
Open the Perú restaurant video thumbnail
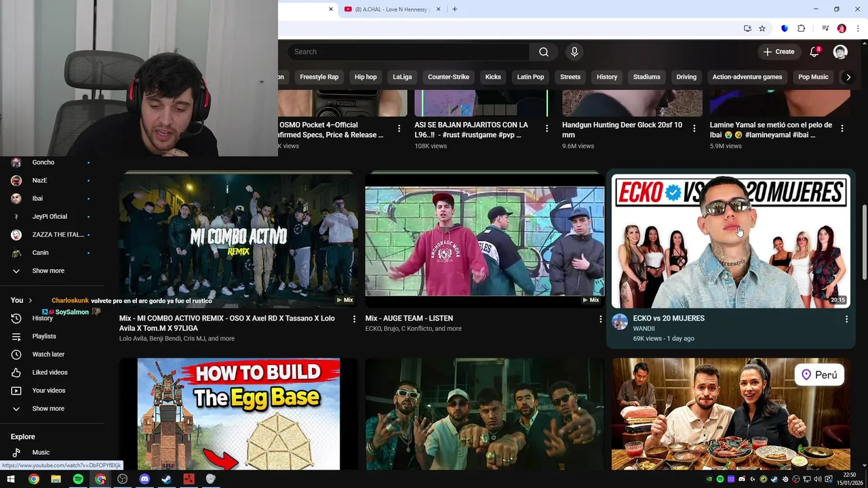[731, 414]
